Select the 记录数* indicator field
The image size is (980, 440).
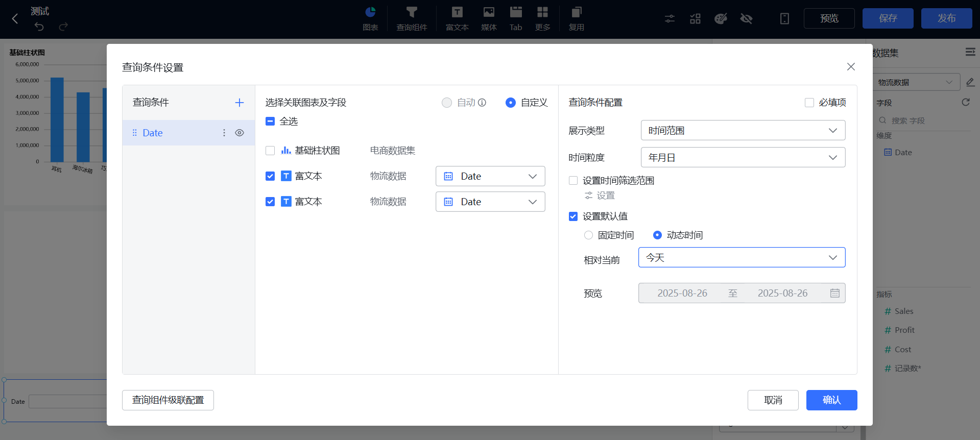click(902, 369)
